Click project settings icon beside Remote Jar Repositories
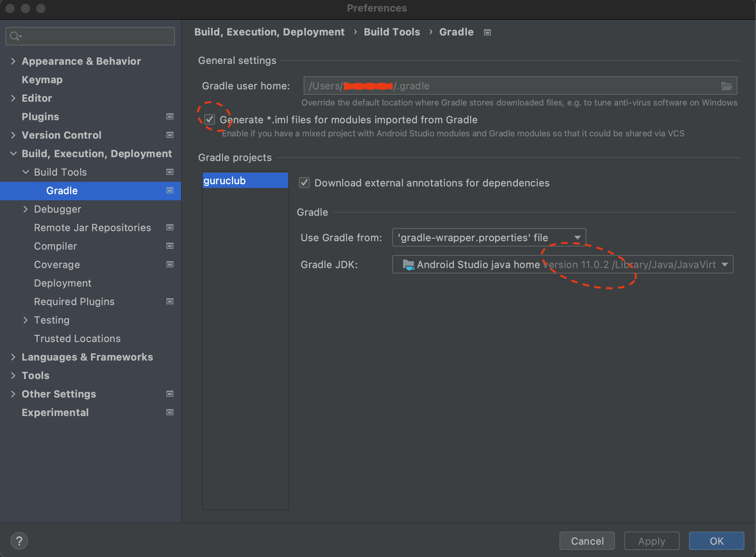Screen dimensions: 756x557 (x=170, y=227)
